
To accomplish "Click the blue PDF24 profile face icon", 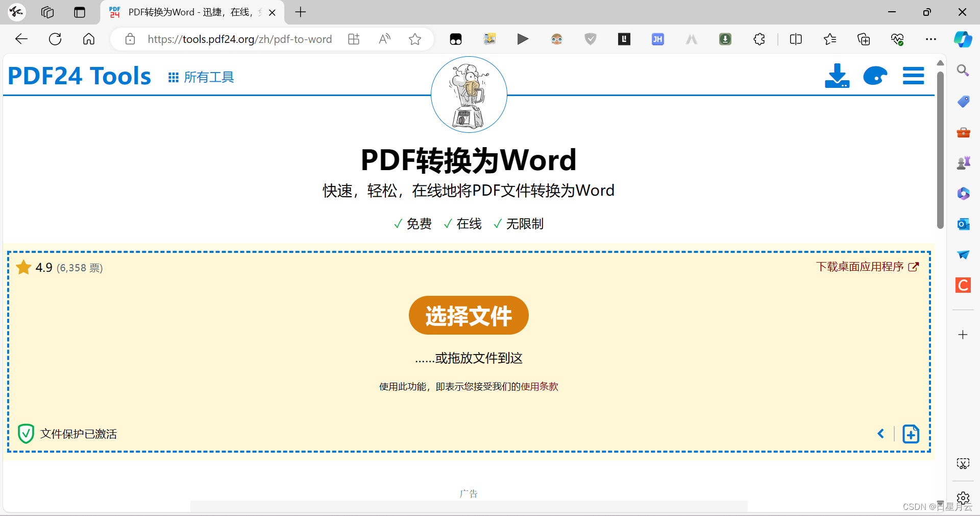I will [x=875, y=76].
